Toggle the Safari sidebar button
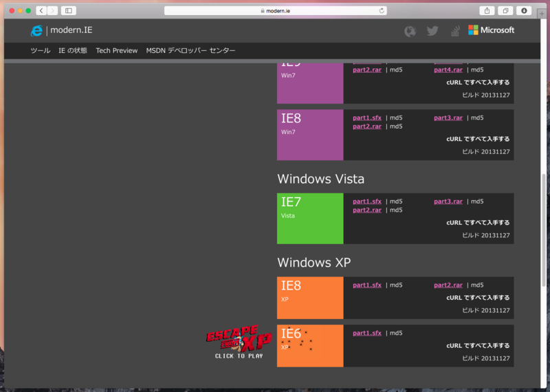 tap(69, 11)
